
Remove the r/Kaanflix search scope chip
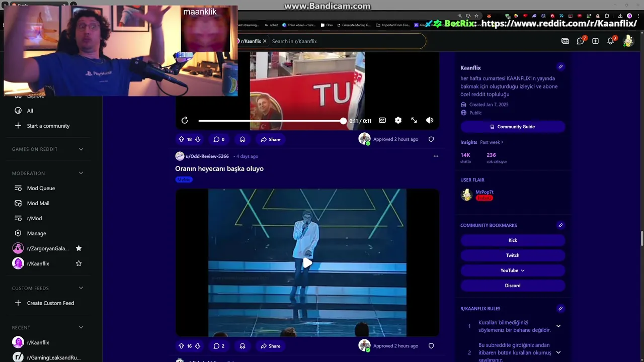(265, 41)
